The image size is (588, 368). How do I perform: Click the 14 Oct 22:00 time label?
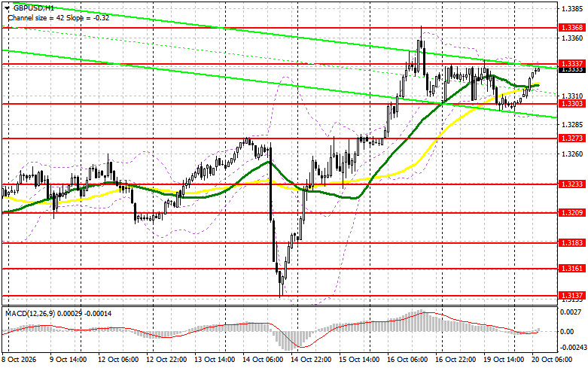(311, 360)
